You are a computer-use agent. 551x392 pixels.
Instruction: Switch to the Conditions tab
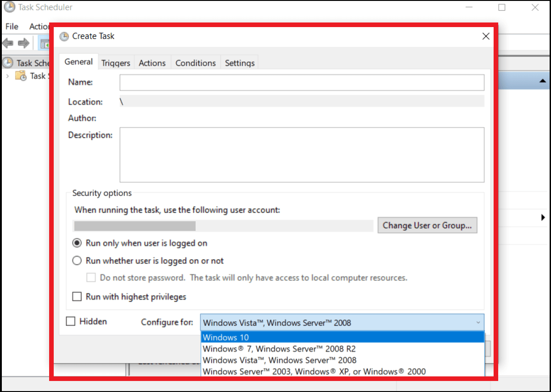coord(196,62)
